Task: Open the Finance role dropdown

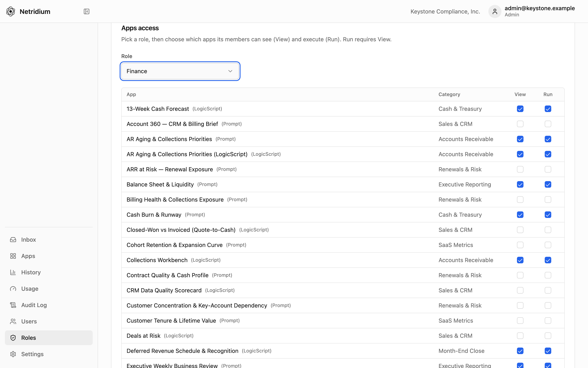Action: click(180, 71)
